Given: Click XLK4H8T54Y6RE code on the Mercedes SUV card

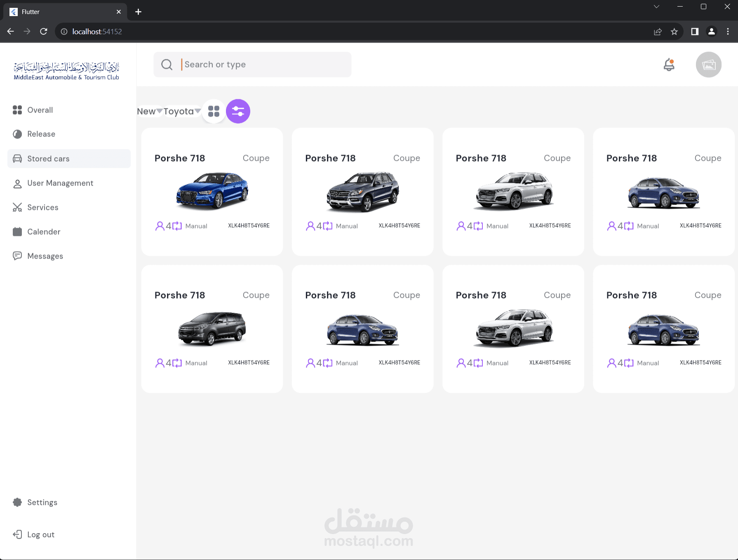Looking at the screenshot, I should pyautogui.click(x=399, y=226).
